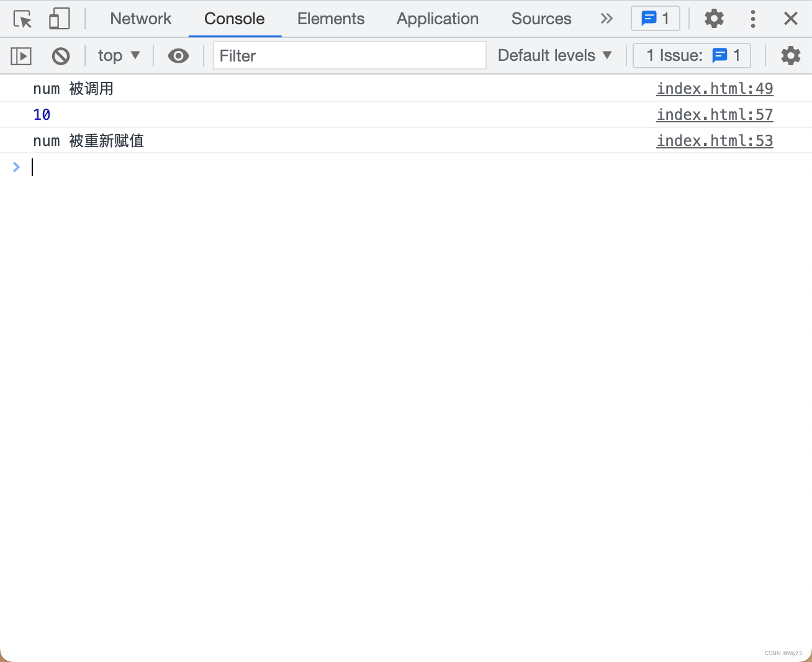
Task: Open the Application tab
Action: (x=438, y=19)
